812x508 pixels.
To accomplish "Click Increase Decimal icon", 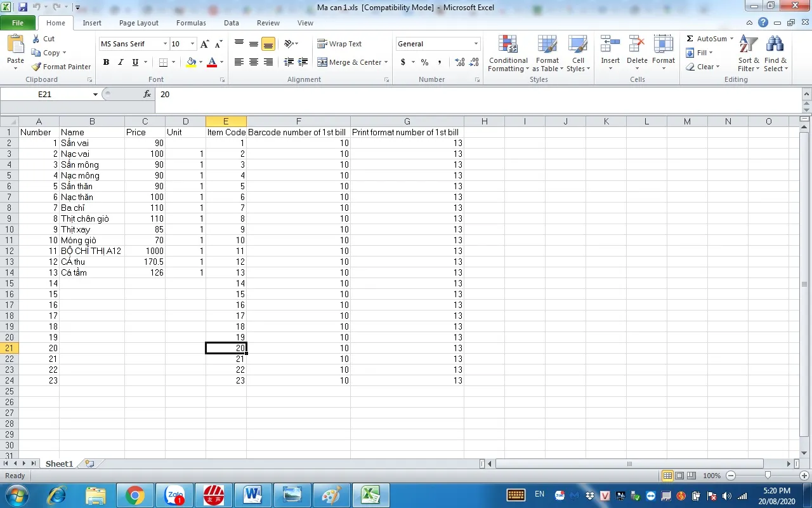I will click(459, 62).
